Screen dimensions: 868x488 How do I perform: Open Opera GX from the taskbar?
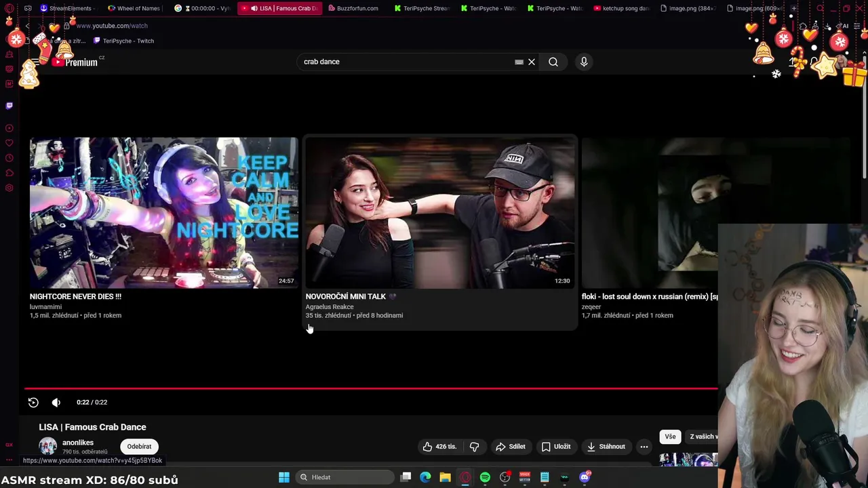point(465,477)
